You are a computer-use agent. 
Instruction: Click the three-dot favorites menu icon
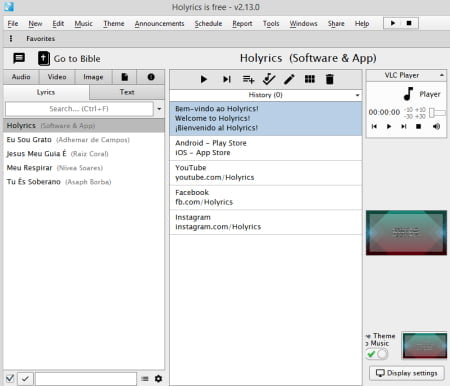11,39
